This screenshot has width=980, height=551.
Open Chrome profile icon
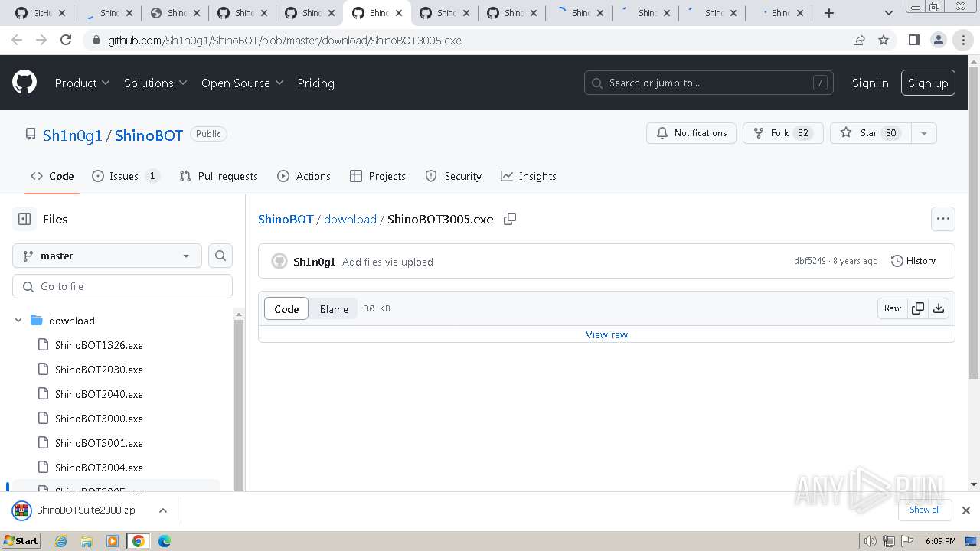(938, 41)
